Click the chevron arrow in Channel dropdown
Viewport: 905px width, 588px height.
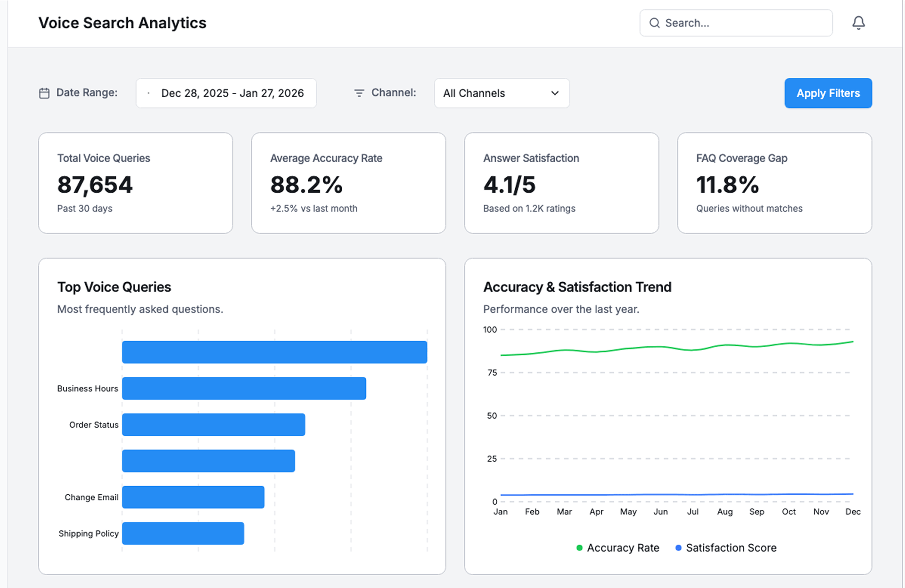point(555,93)
